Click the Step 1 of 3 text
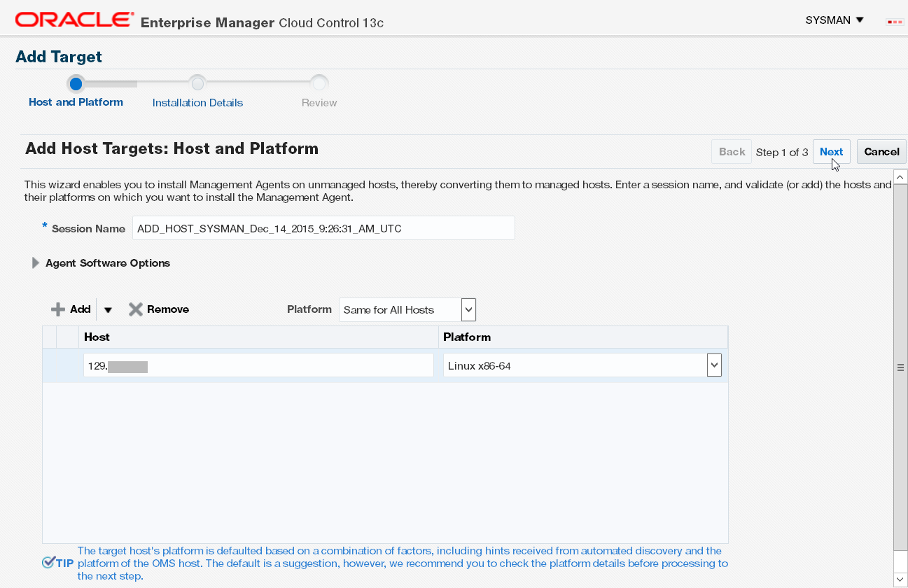Image resolution: width=908 pixels, height=588 pixels. [782, 153]
